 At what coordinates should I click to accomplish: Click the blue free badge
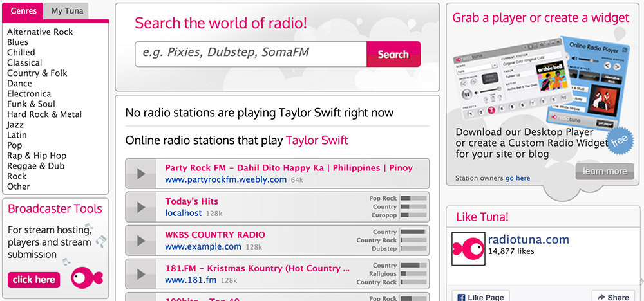click(x=620, y=141)
